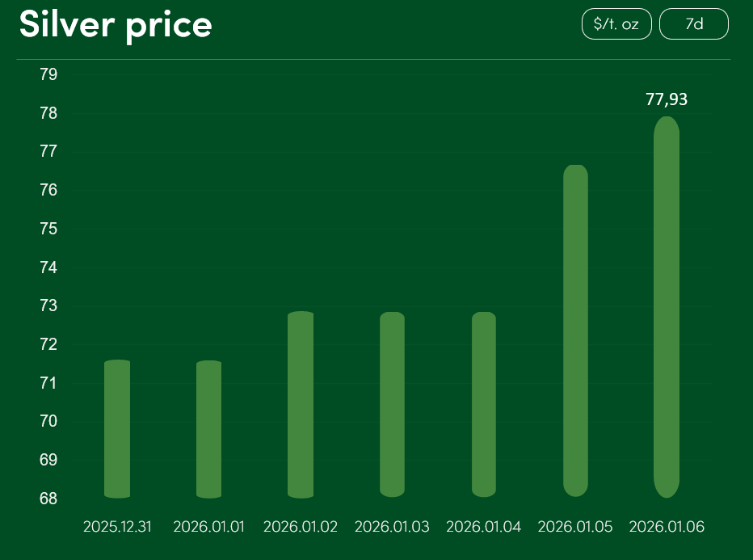Click the 79 y-axis label
Image resolution: width=753 pixels, height=560 pixels.
click(x=48, y=74)
